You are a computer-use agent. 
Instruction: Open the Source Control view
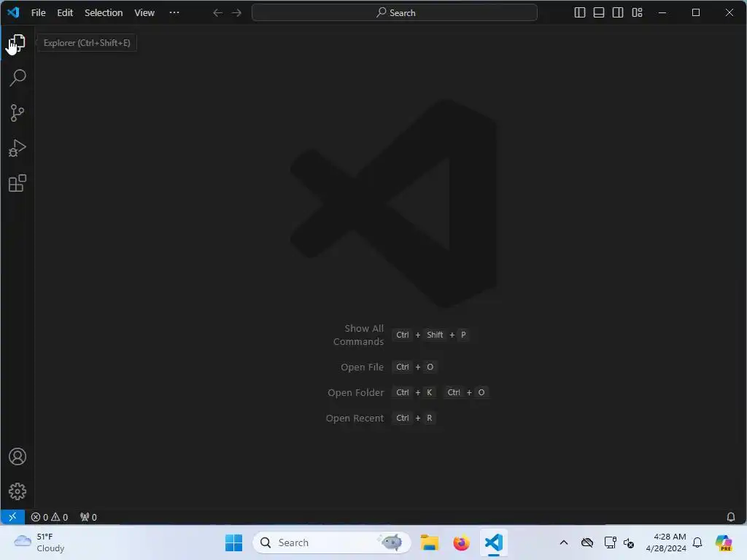pyautogui.click(x=18, y=113)
